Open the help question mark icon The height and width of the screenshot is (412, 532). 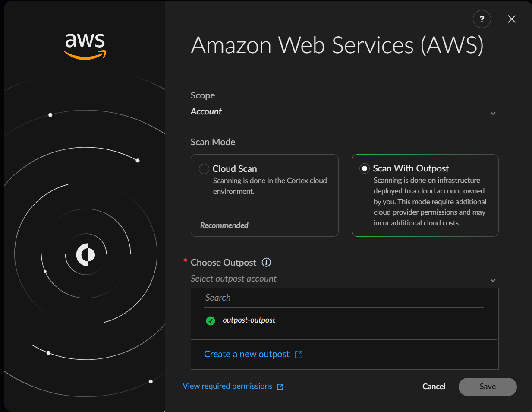tap(482, 19)
